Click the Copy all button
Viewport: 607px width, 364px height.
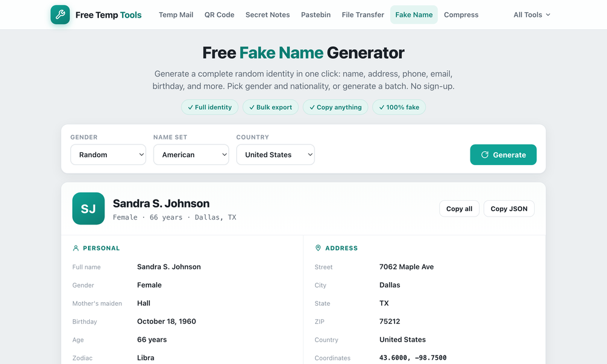coord(459,209)
